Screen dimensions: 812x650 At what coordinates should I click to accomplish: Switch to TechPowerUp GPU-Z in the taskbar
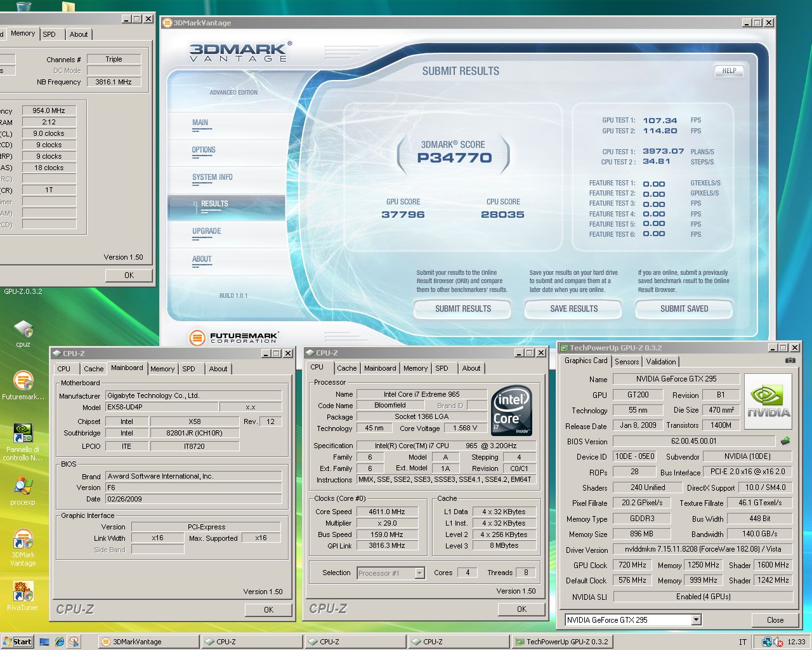tap(562, 642)
